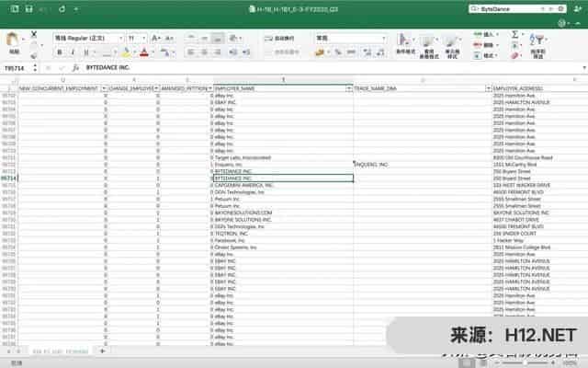This screenshot has width=588, height=368.
Task: Open Format as Table menu
Action: 429,45
